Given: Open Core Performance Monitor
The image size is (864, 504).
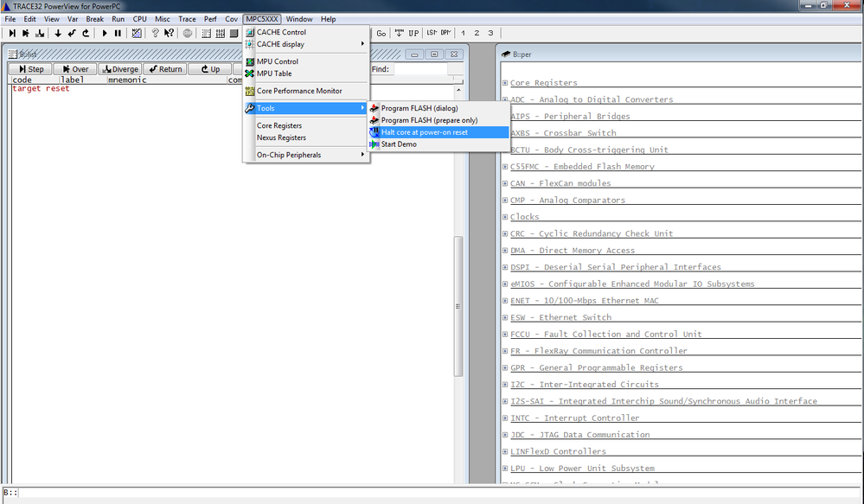Looking at the screenshot, I should point(306,91).
